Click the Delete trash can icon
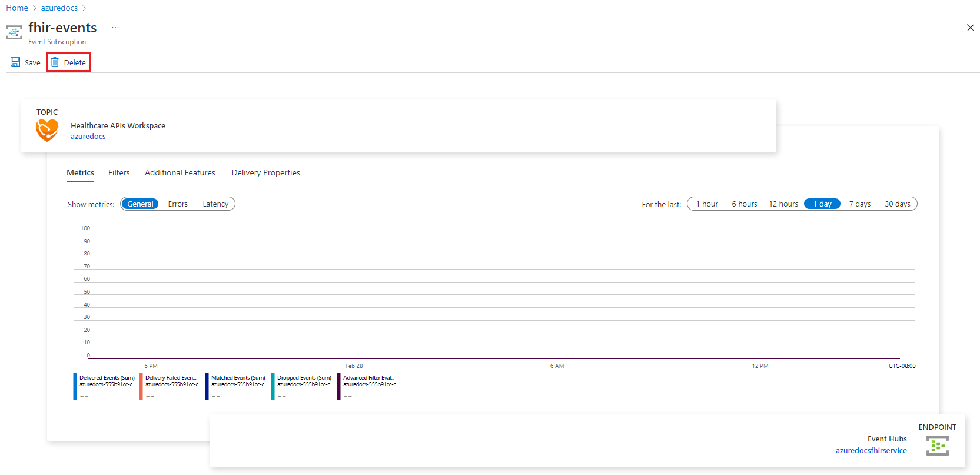 click(x=55, y=62)
